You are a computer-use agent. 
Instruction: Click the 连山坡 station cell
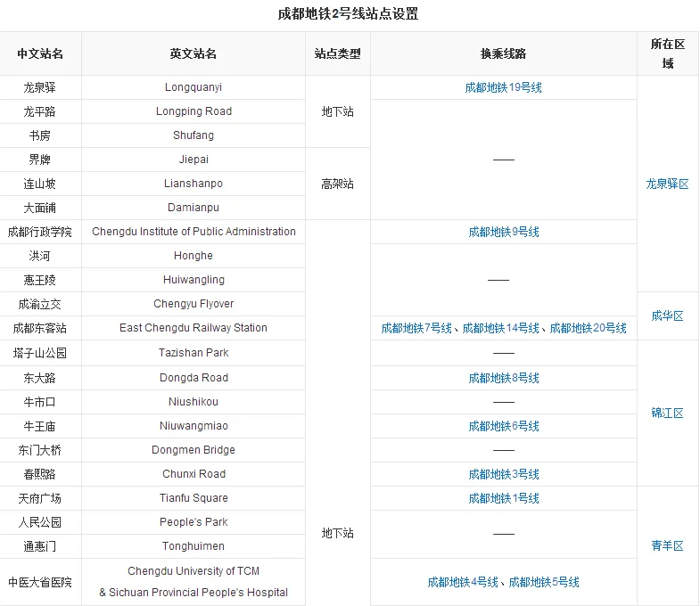tap(40, 184)
